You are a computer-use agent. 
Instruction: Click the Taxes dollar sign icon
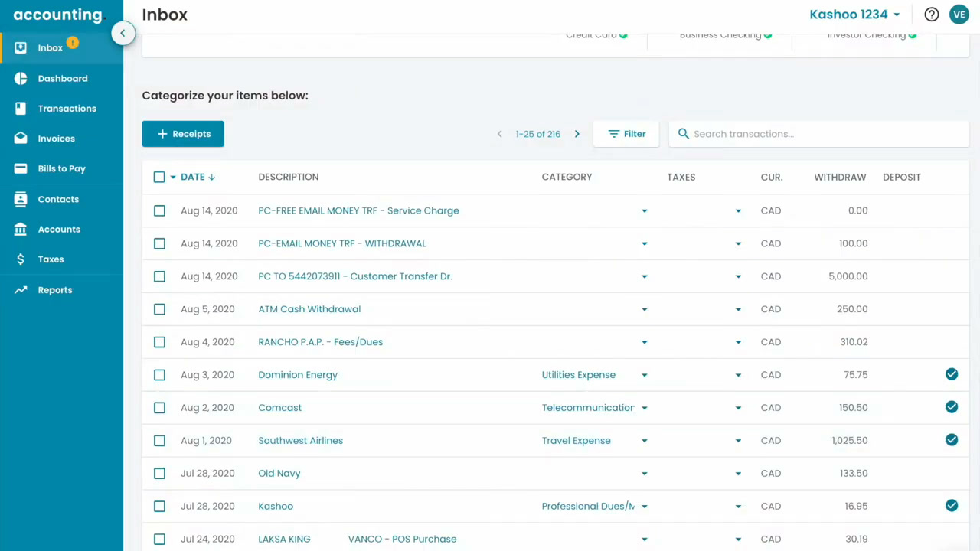[21, 259]
